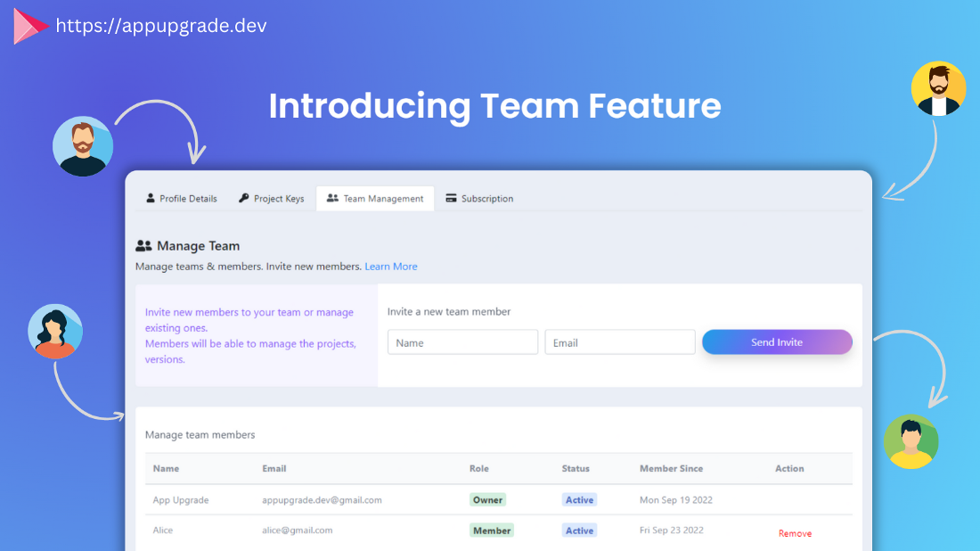Click the people icon on Team Management tab
Viewport: 980px width, 551px height.
pos(332,198)
